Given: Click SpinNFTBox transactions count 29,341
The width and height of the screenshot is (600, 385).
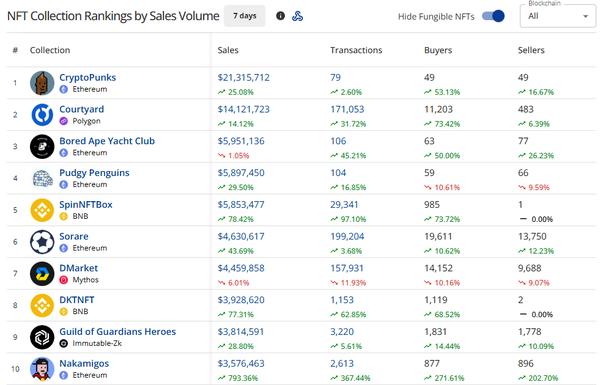Looking at the screenshot, I should click(344, 204).
